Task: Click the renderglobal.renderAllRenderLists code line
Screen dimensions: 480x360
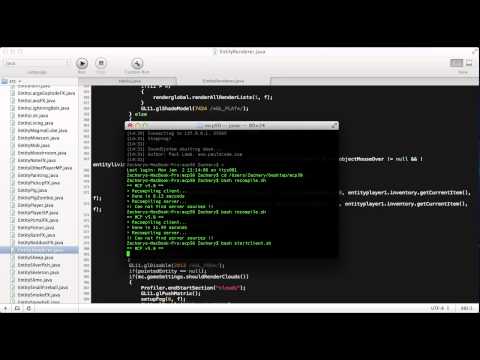Action: 213,97
